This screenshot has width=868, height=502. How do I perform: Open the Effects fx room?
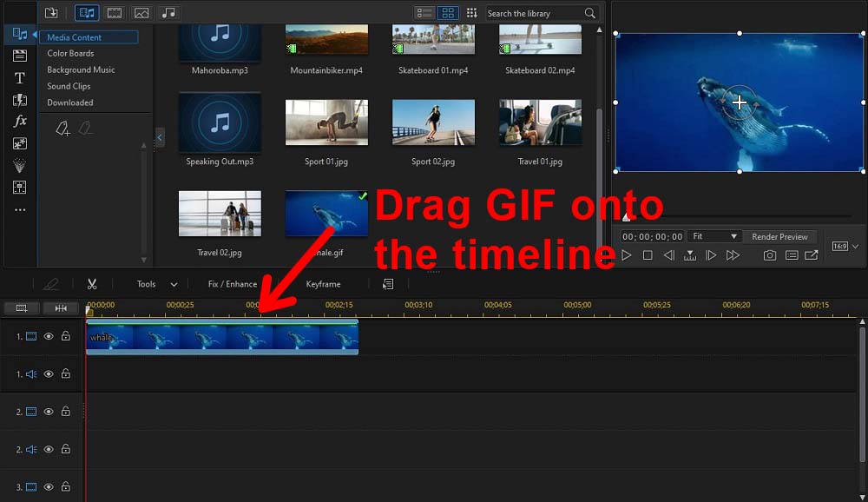point(19,121)
